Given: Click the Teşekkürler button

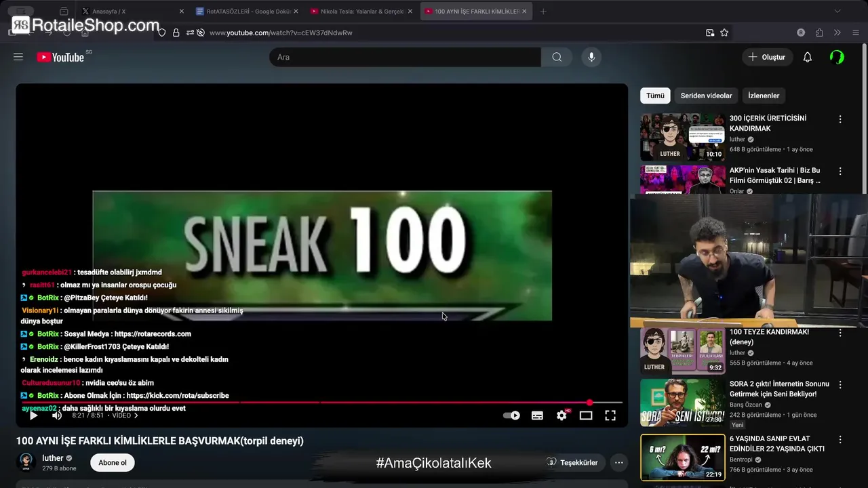Looking at the screenshot, I should (573, 463).
